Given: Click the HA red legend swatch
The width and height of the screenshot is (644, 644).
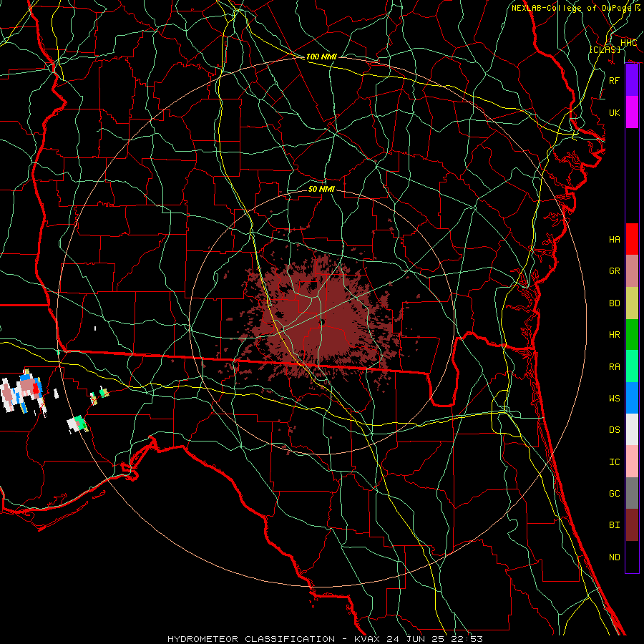Looking at the screenshot, I should (632, 239).
